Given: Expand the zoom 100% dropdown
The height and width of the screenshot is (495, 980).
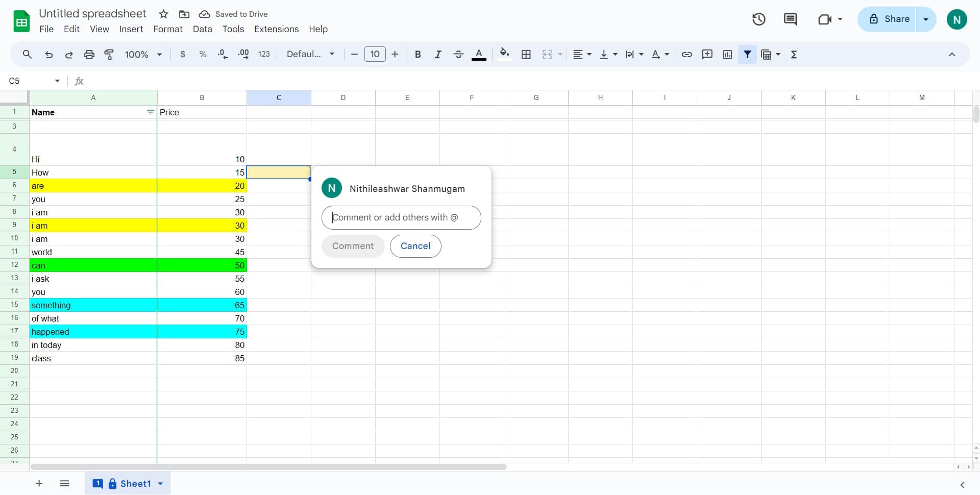Looking at the screenshot, I should coord(143,55).
